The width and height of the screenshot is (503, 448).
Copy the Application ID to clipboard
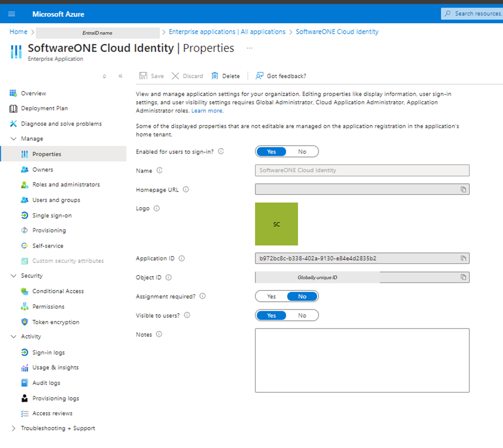(463, 258)
